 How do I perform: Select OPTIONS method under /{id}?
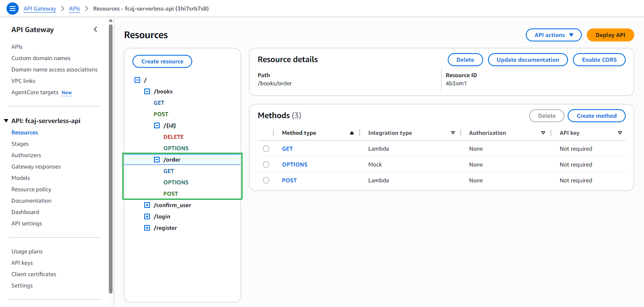(176, 148)
